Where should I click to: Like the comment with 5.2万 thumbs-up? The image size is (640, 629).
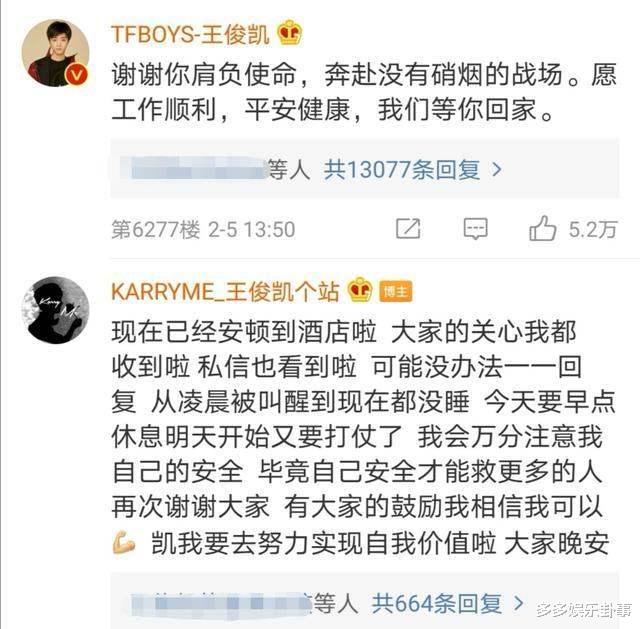(542, 228)
